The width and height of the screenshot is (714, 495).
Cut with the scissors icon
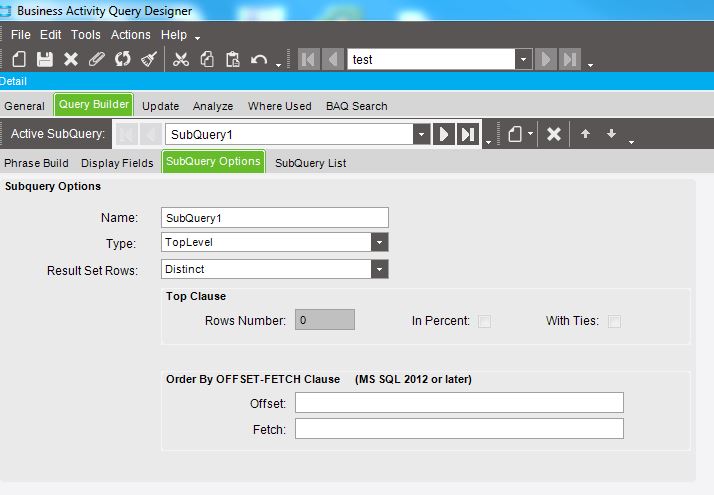[181, 59]
